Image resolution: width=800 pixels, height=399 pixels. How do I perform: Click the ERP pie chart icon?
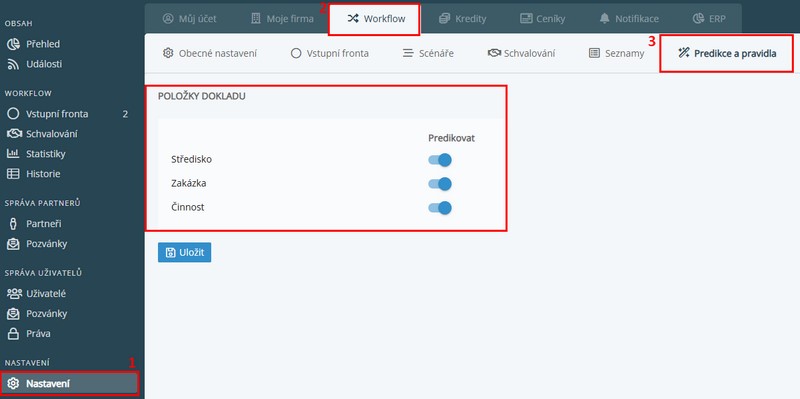coord(698,19)
